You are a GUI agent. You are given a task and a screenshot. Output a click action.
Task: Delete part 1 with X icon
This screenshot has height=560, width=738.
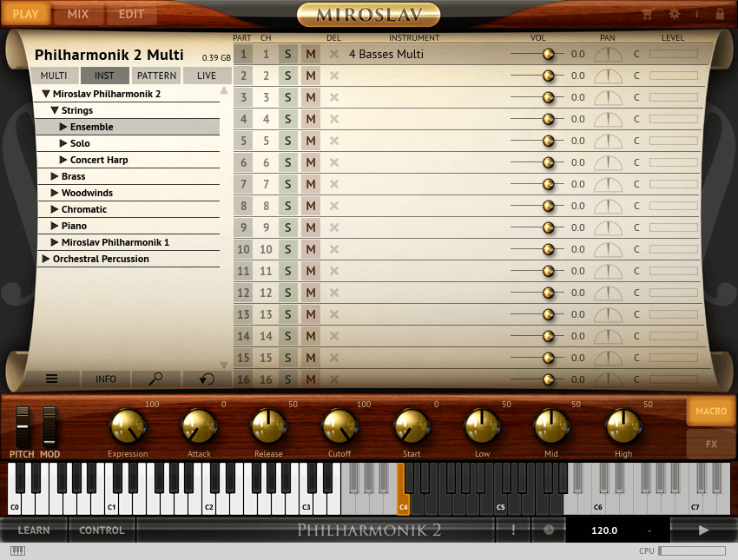point(334,54)
